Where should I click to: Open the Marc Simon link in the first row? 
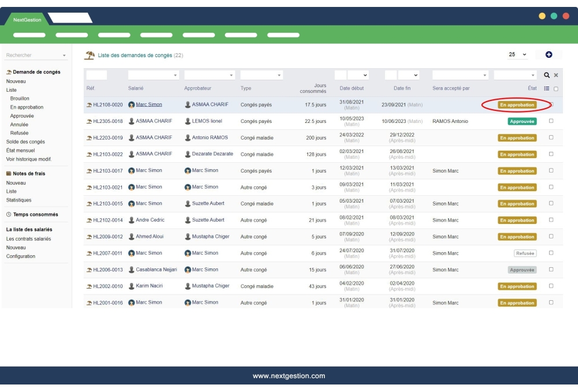[x=149, y=105]
